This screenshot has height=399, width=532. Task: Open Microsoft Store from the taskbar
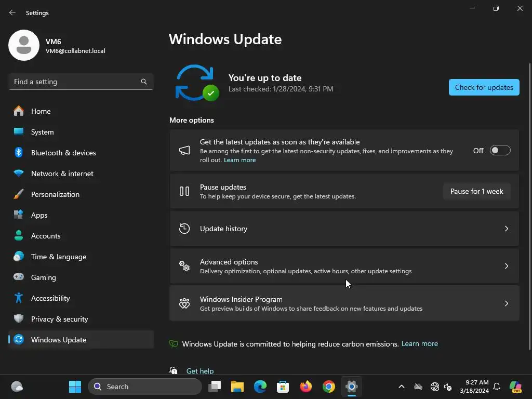point(283,387)
